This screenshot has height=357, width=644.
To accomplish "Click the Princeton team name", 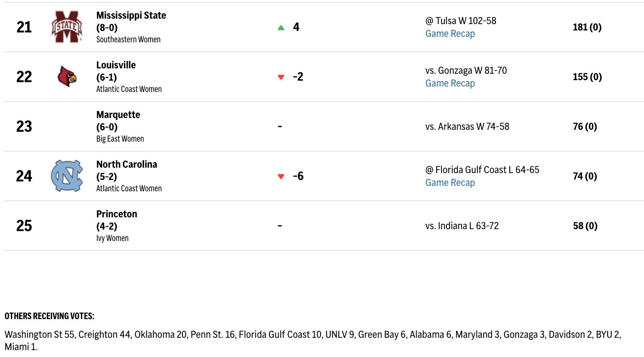I will pyautogui.click(x=117, y=214).
